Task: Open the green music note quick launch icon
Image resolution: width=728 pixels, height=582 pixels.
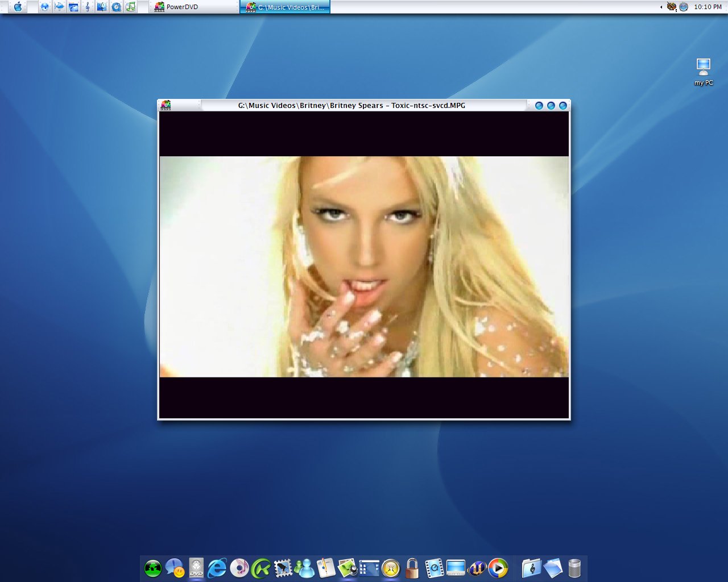Action: tap(131, 7)
